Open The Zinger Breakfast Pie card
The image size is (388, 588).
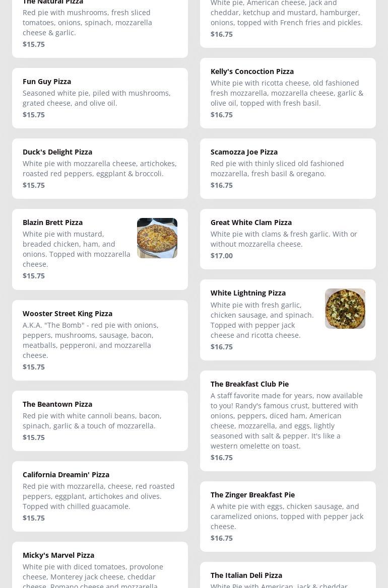(288, 517)
